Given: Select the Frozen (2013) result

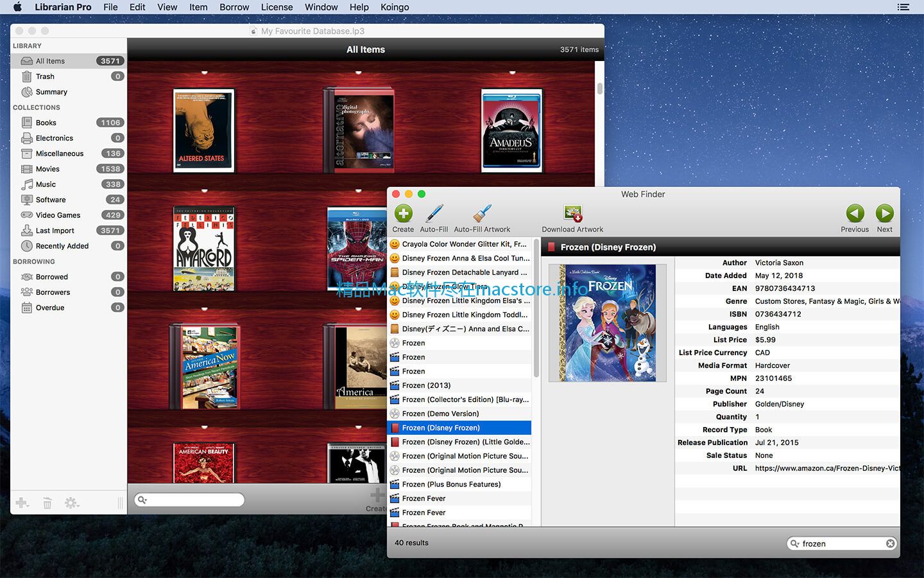Looking at the screenshot, I should pos(459,385).
